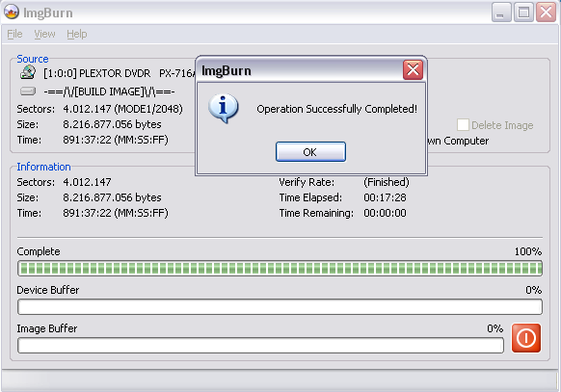The width and height of the screenshot is (561, 392).
Task: Click the ImgBurn flame logo in title bar
Action: click(x=11, y=13)
